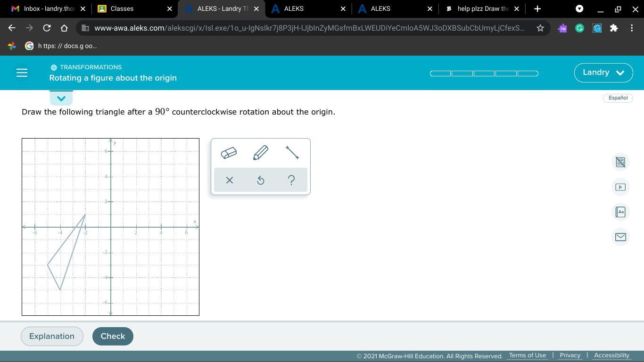Open the docs.g oo bookmark

61,46
